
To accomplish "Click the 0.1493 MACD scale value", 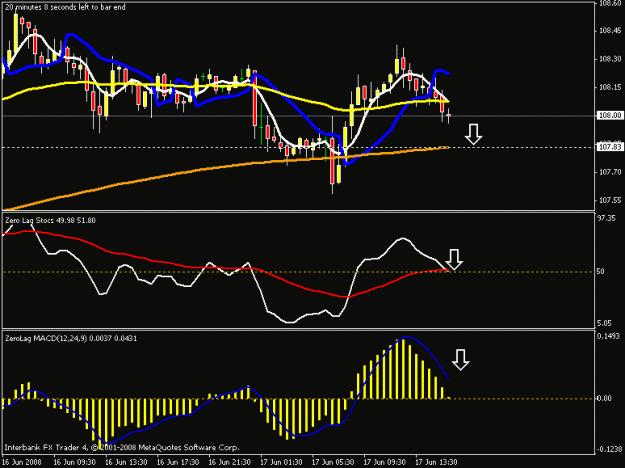I will (608, 336).
